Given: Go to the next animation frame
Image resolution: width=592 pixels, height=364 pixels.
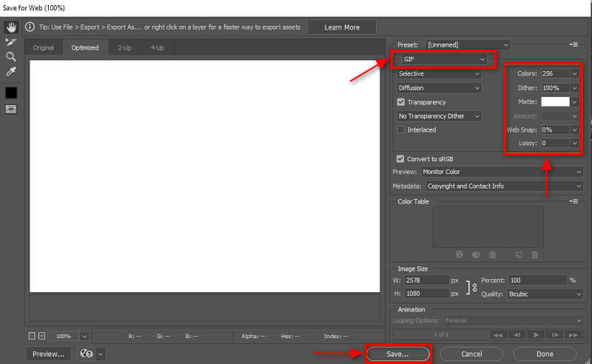Looking at the screenshot, I should (x=554, y=335).
